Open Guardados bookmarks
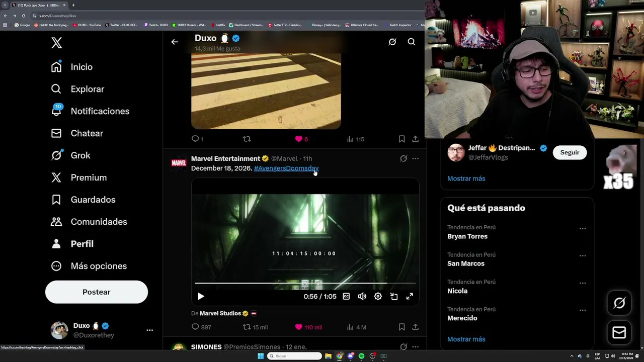Image resolution: width=644 pixels, height=362 pixels. (83, 200)
